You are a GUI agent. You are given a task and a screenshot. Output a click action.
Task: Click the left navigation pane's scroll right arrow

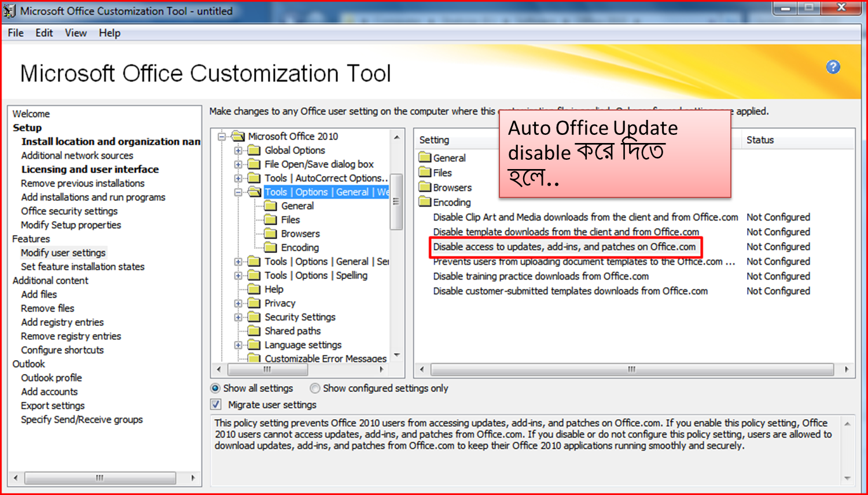coord(193,478)
